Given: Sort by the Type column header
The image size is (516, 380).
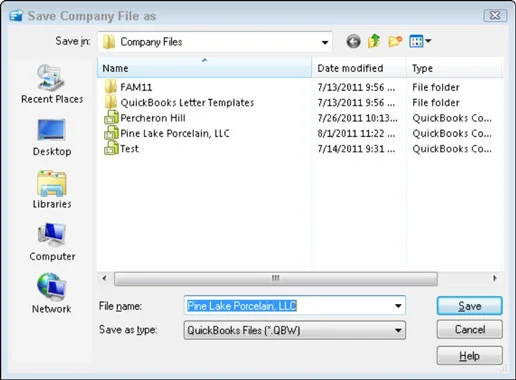Looking at the screenshot, I should [455, 68].
